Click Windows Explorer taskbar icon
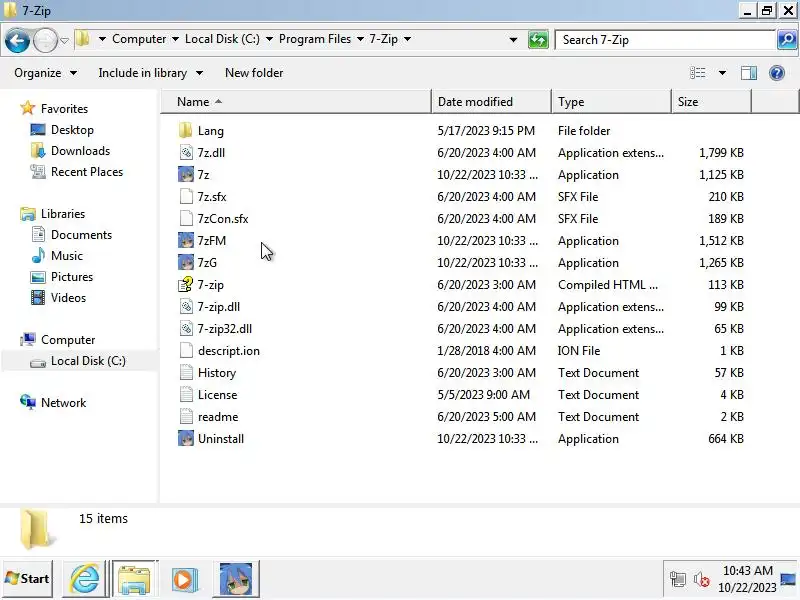This screenshot has width=800, height=600. 134,579
